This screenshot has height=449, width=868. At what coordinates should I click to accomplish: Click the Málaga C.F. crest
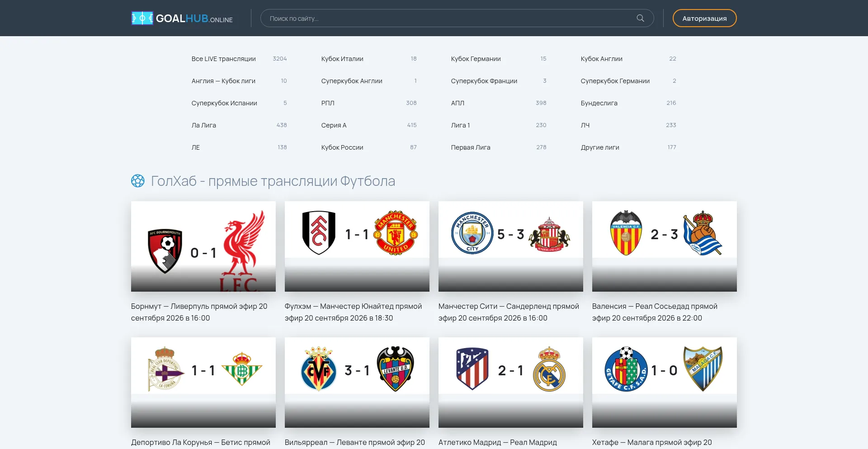point(703,369)
